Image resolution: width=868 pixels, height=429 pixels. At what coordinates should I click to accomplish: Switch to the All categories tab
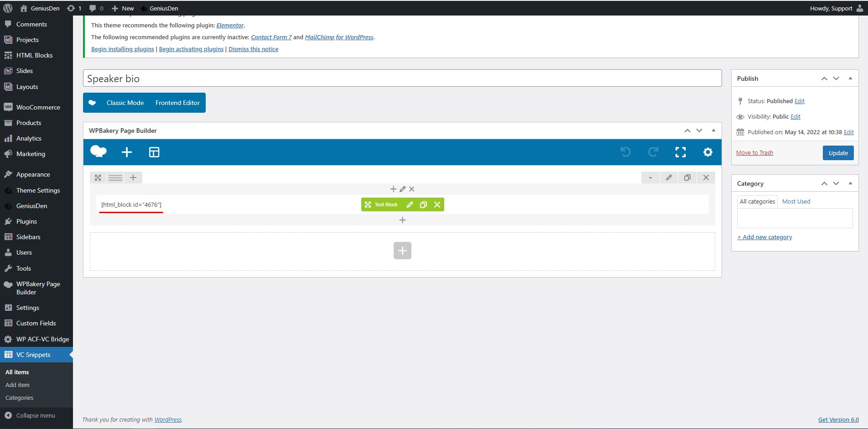(x=757, y=201)
